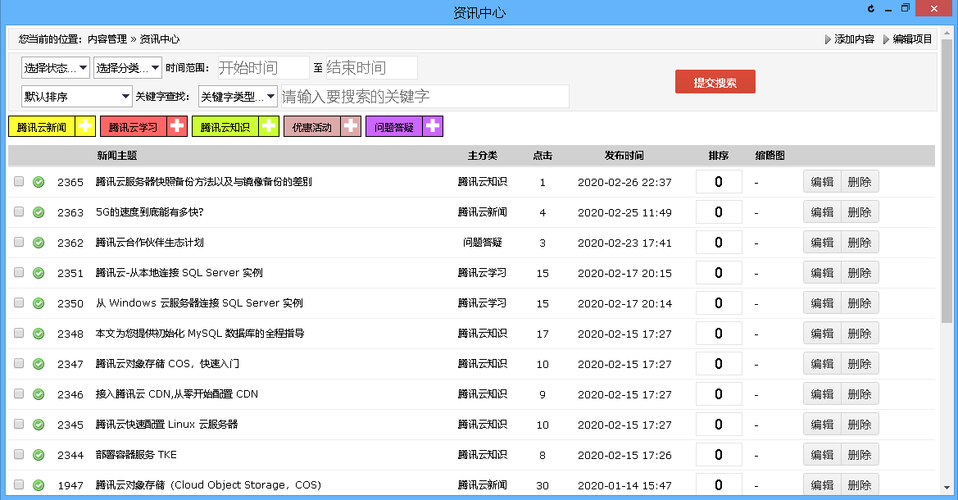This screenshot has height=500, width=958.
Task: Click 删除 for row 2363
Action: [860, 212]
